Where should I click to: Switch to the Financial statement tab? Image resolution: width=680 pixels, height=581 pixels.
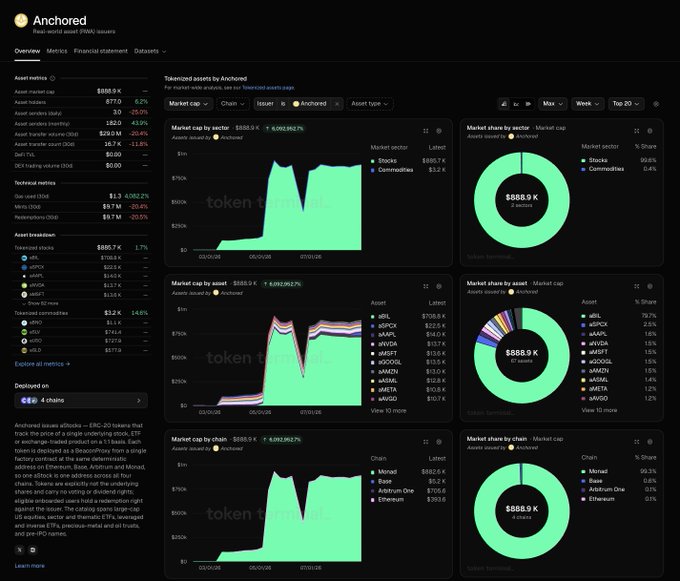pos(101,51)
